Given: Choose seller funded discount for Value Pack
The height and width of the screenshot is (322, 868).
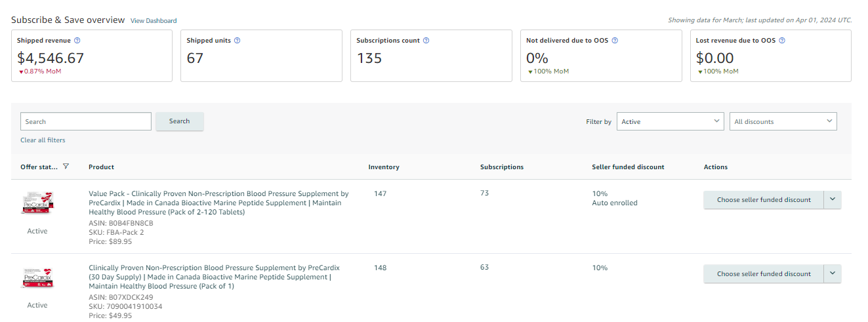Looking at the screenshot, I should (763, 200).
